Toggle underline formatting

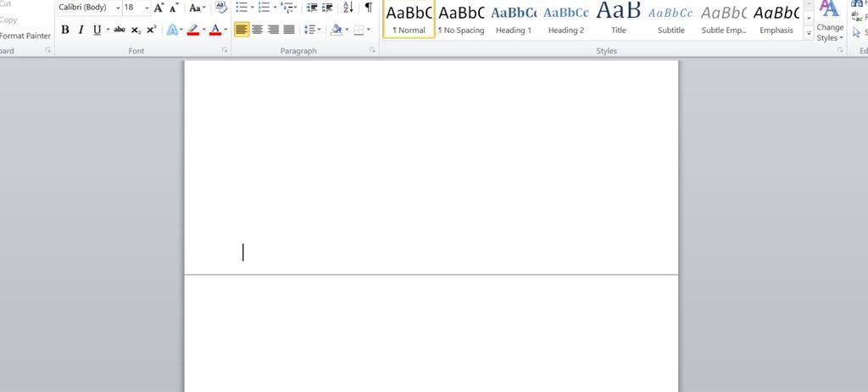tap(97, 30)
